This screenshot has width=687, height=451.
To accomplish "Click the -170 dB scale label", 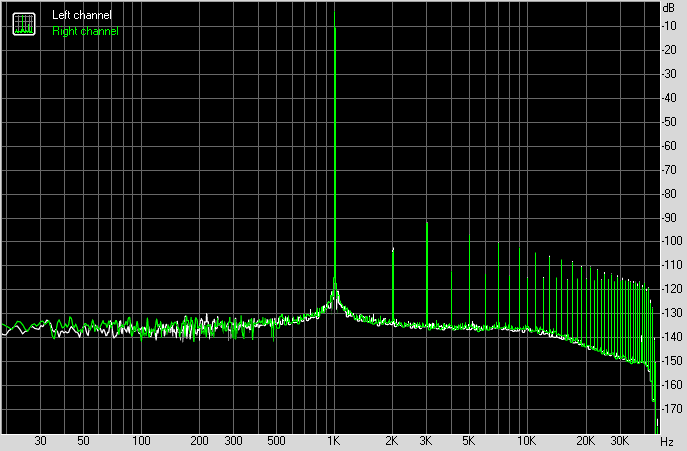I will coord(672,408).
